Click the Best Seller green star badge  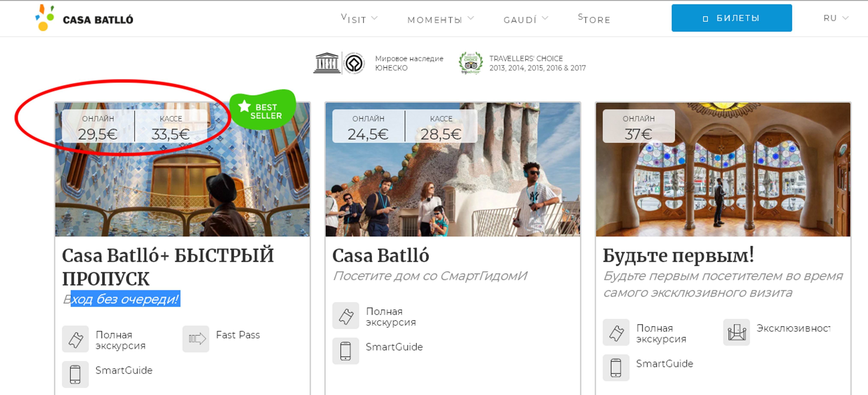(x=263, y=110)
